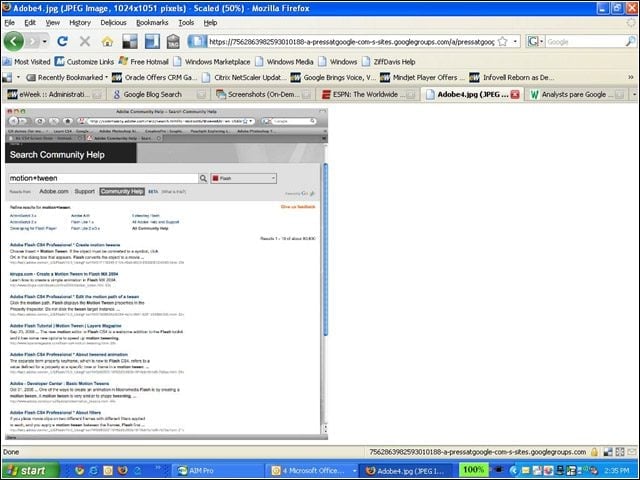Open the History menu
This screenshot has width=640, height=480.
(x=80, y=22)
